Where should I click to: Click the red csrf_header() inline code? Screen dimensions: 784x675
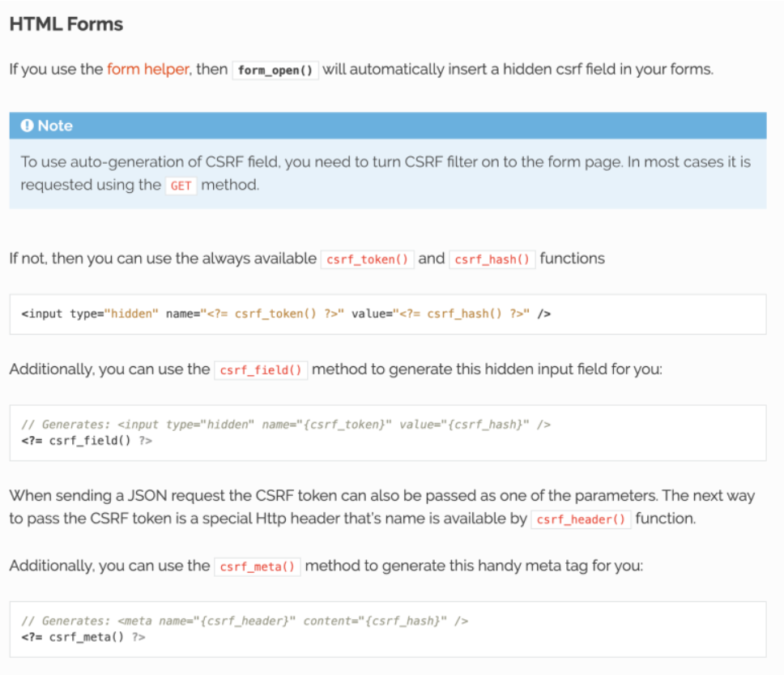coord(582,519)
